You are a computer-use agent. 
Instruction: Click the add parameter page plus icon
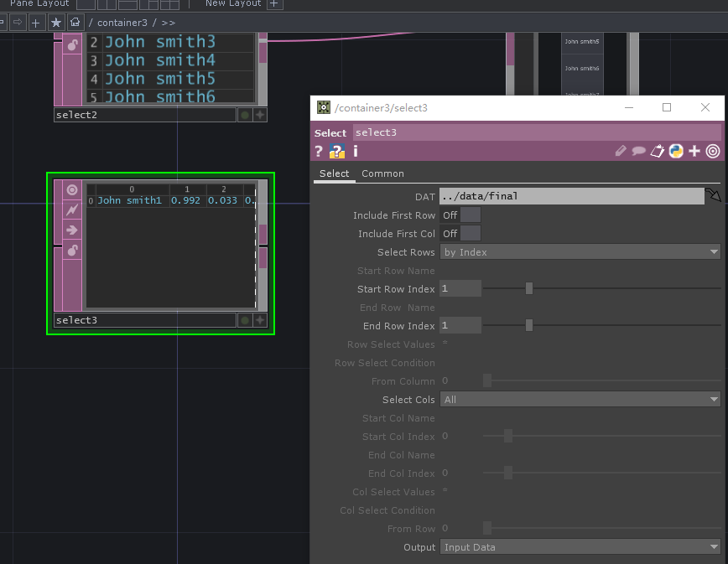coord(694,151)
